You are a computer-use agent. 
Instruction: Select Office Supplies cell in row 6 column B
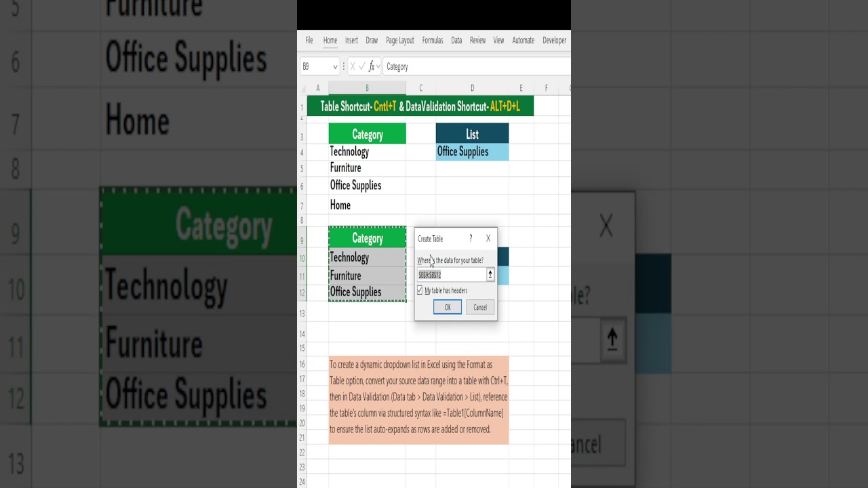tap(367, 186)
